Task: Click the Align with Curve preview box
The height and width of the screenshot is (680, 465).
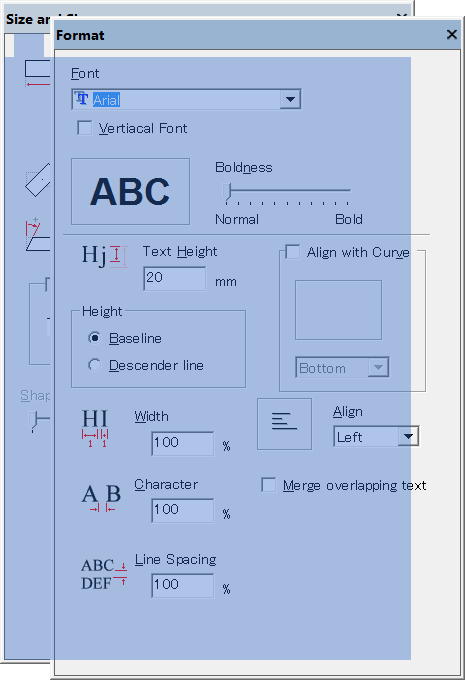Action: [338, 310]
